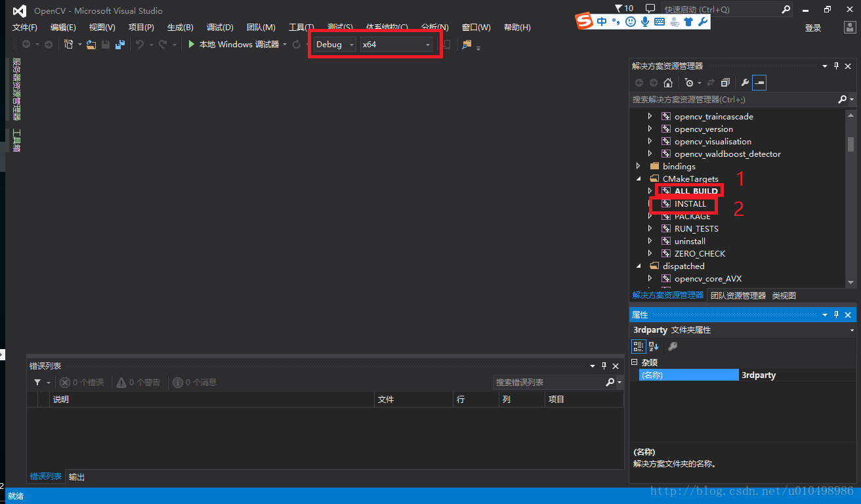Viewport: 861px width, 504px height.
Task: Open the 3rdparty object dropdown in the Properties panel
Action: click(x=852, y=330)
